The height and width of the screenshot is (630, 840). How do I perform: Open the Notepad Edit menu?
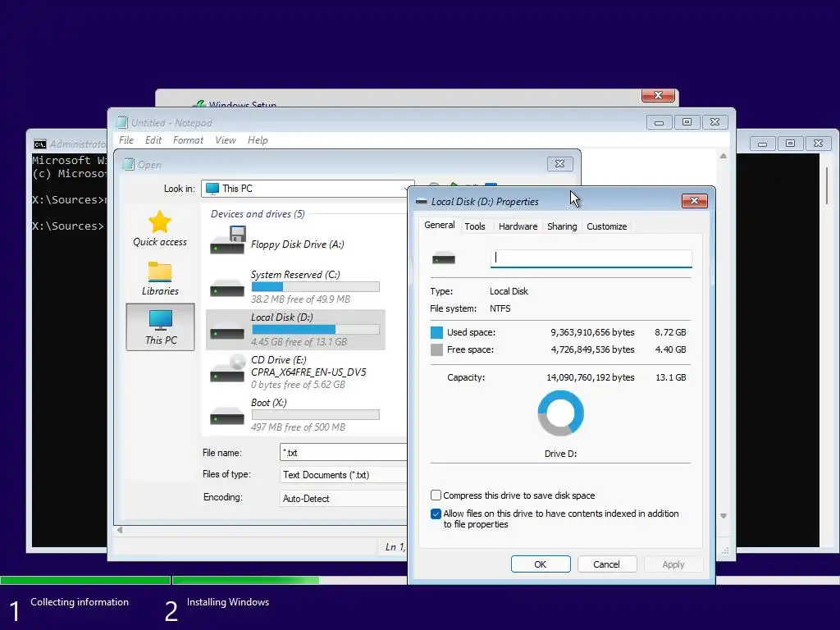[x=153, y=139]
